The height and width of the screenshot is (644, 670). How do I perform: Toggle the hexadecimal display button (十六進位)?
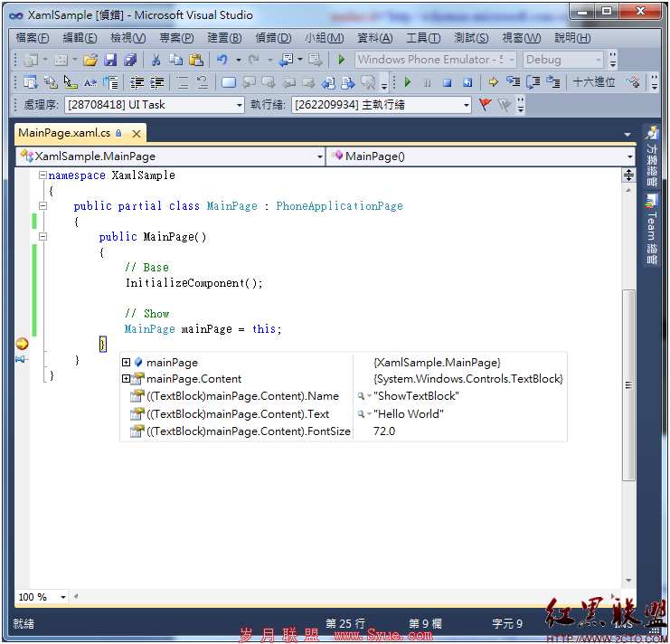point(594,82)
